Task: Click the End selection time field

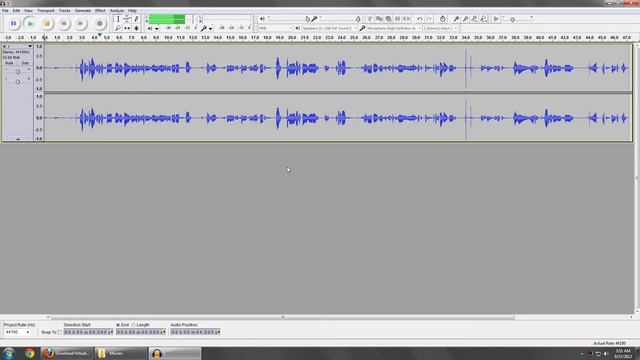Action: coord(140,332)
